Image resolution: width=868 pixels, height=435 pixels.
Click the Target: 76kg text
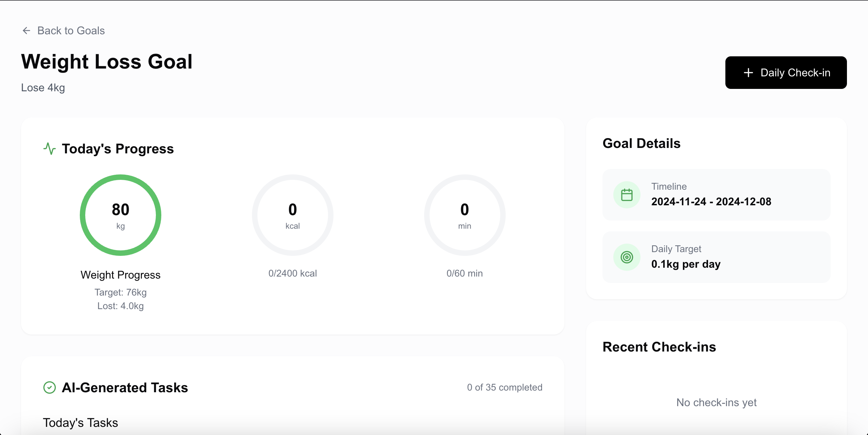pos(121,292)
